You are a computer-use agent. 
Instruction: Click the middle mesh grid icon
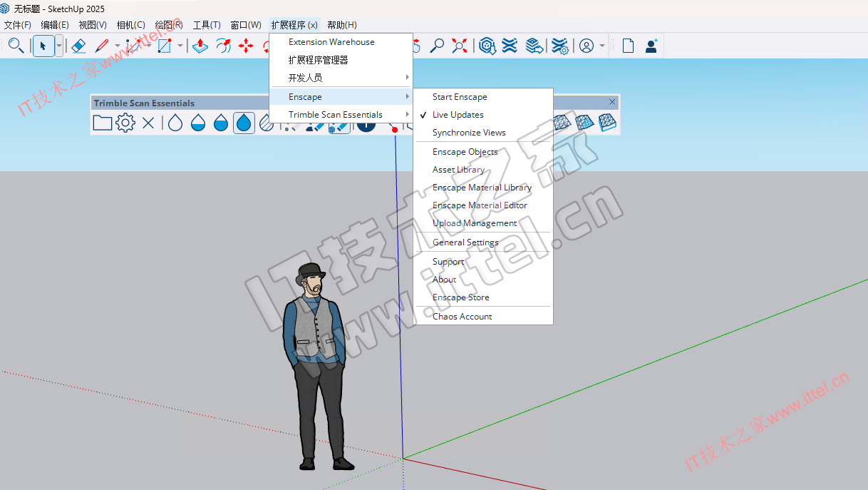pyautogui.click(x=584, y=123)
